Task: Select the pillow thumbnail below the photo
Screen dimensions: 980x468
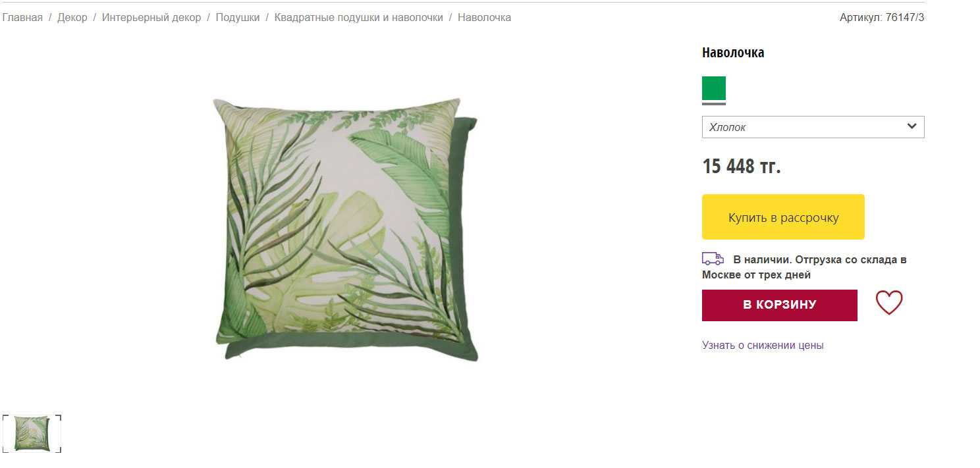Action: pyautogui.click(x=32, y=433)
